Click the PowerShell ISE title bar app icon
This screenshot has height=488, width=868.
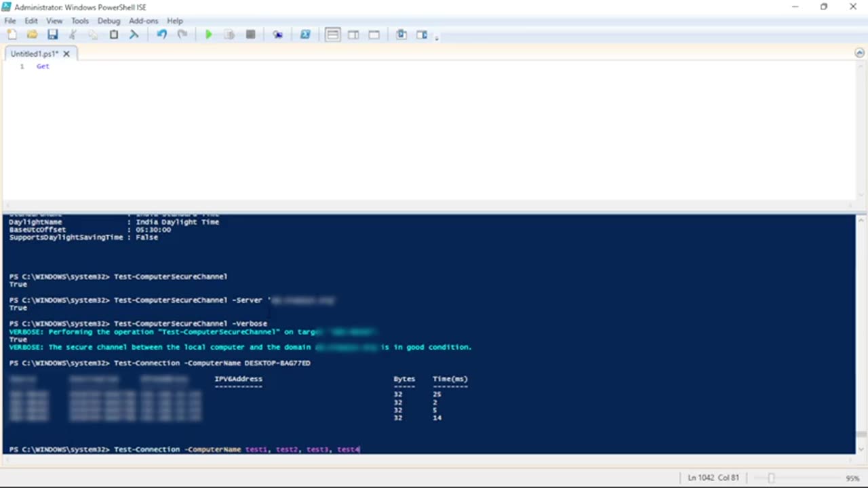coord(7,7)
